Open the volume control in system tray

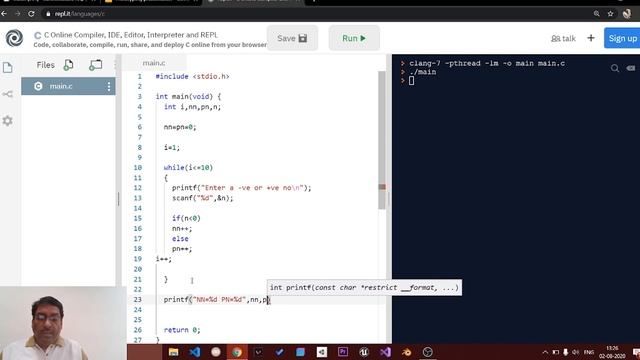[x=576, y=352]
